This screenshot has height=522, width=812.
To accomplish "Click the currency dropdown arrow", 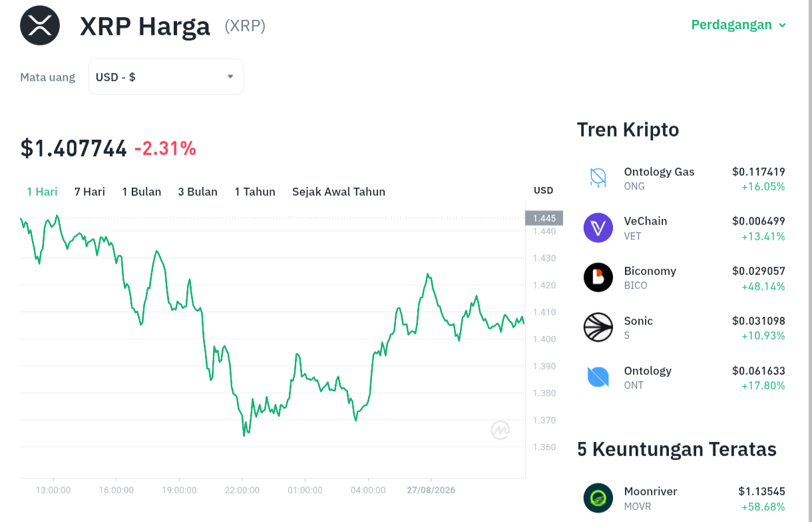I will (x=230, y=77).
